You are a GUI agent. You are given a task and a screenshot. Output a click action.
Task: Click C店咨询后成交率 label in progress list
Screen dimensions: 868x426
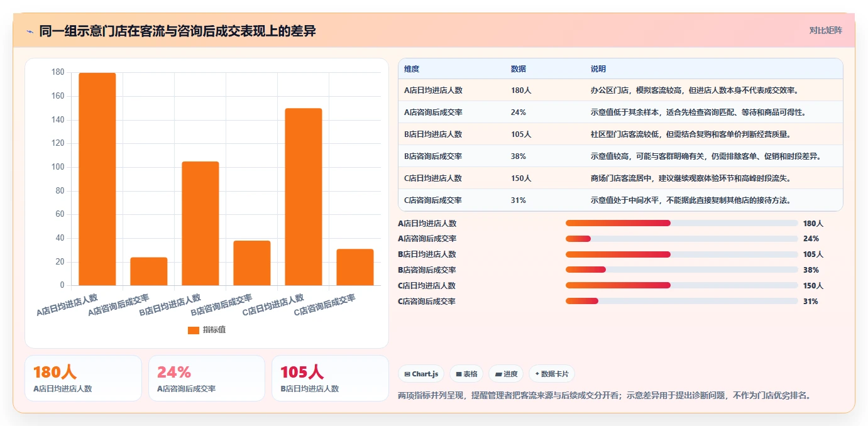point(427,301)
